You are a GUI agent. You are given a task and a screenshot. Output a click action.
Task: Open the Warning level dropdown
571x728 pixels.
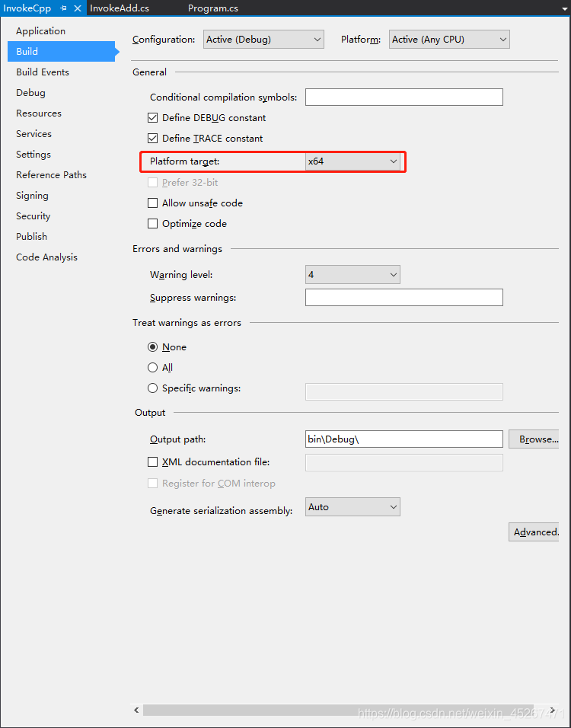pos(352,275)
